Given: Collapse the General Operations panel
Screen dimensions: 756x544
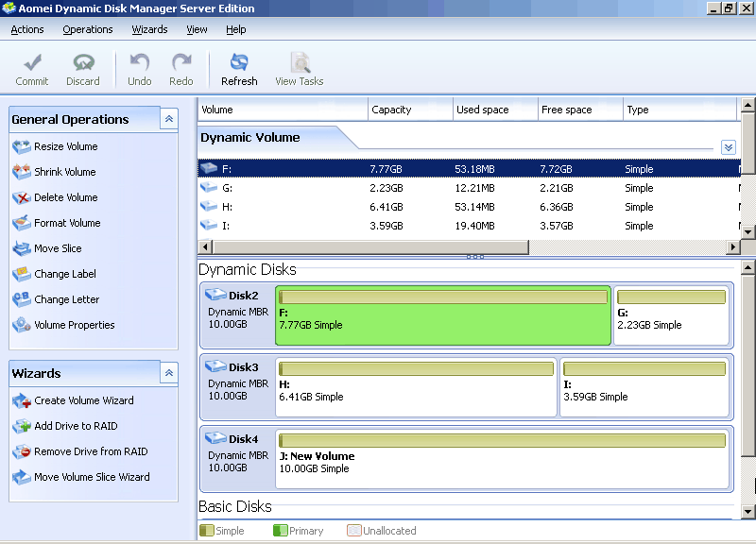Looking at the screenshot, I should (168, 119).
